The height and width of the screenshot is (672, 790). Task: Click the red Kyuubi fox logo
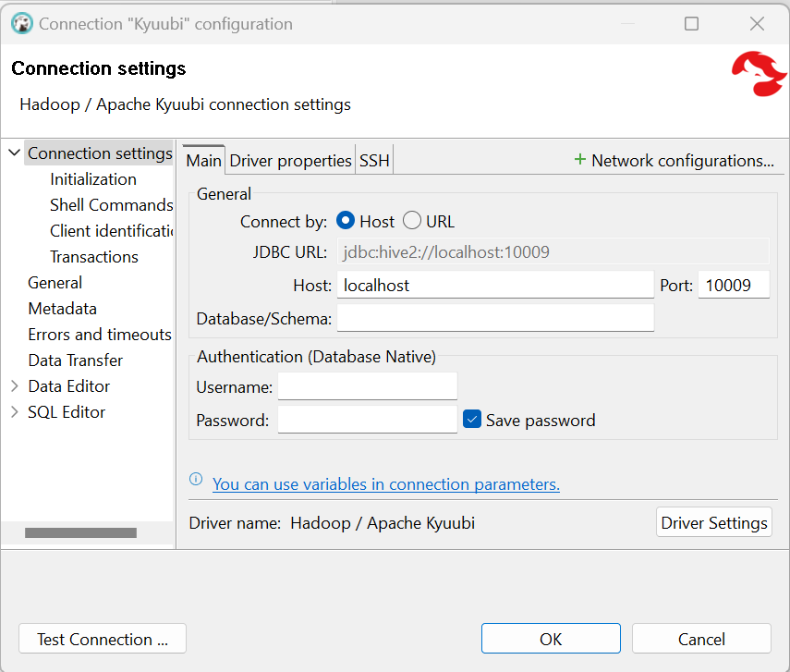(759, 74)
